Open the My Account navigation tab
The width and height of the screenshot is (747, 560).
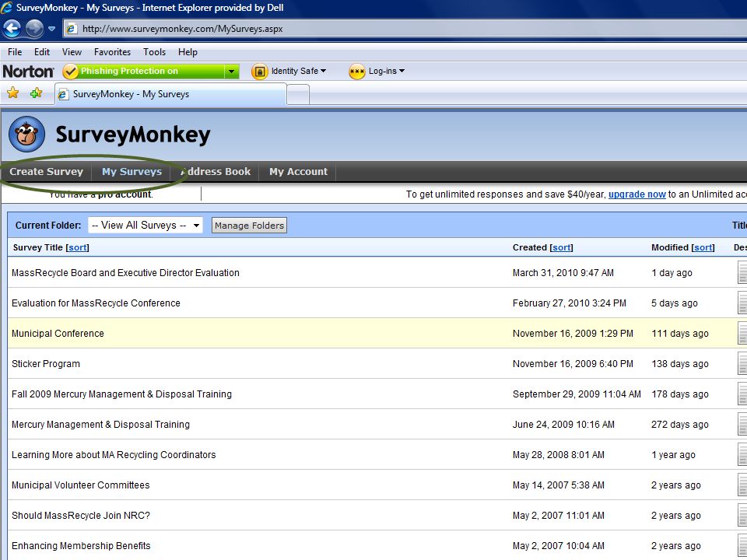pyautogui.click(x=298, y=171)
